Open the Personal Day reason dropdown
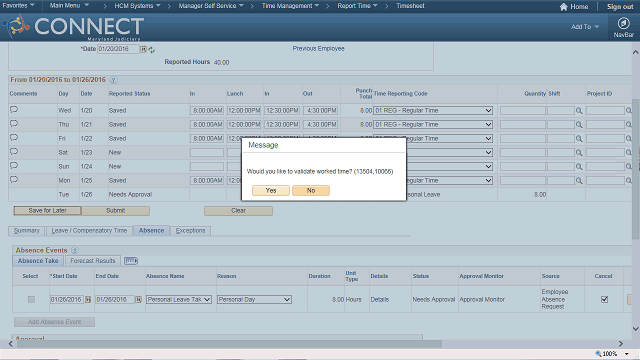 [254, 300]
